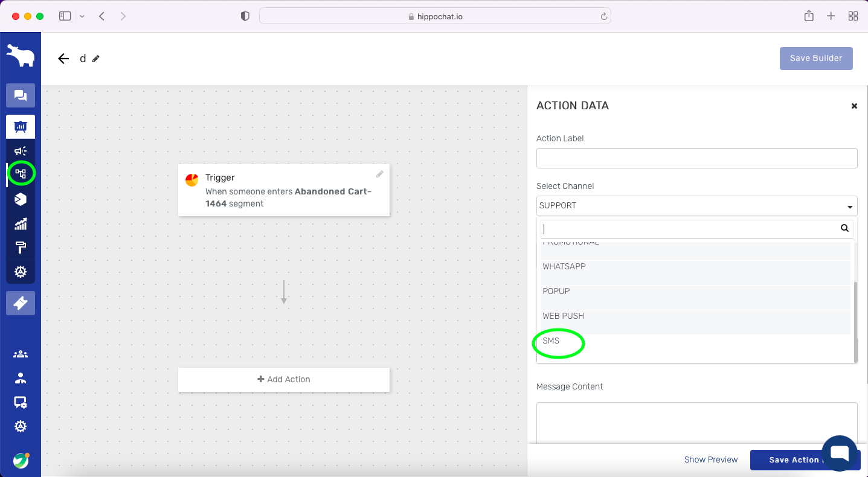This screenshot has width=868, height=477.
Task: Edit the builder name with pencil icon
Action: [96, 59]
